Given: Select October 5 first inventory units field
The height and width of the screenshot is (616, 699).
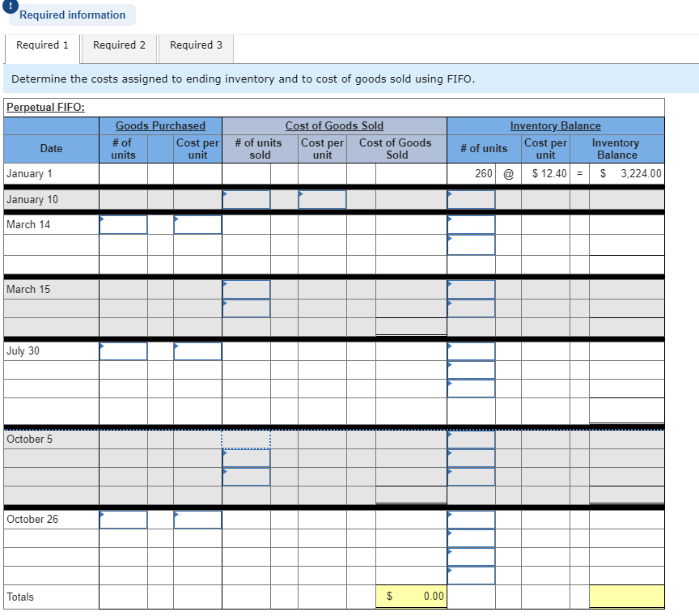Looking at the screenshot, I should click(x=471, y=440).
